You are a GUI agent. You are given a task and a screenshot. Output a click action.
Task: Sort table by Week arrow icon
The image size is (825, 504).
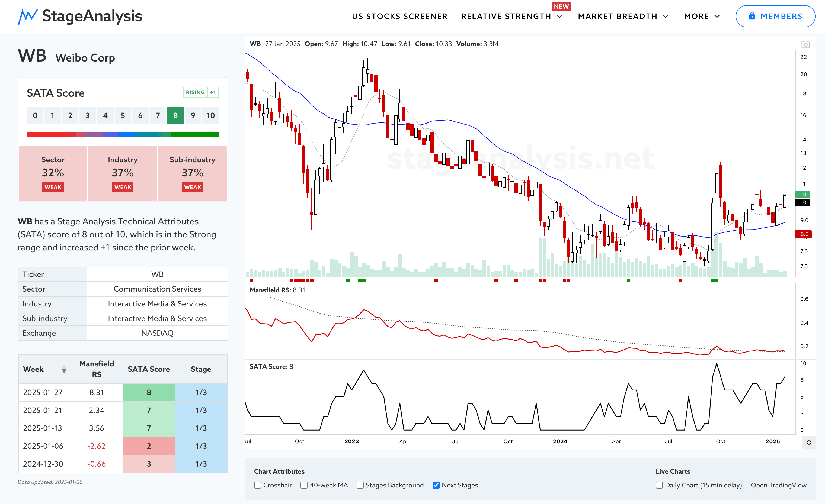64,369
